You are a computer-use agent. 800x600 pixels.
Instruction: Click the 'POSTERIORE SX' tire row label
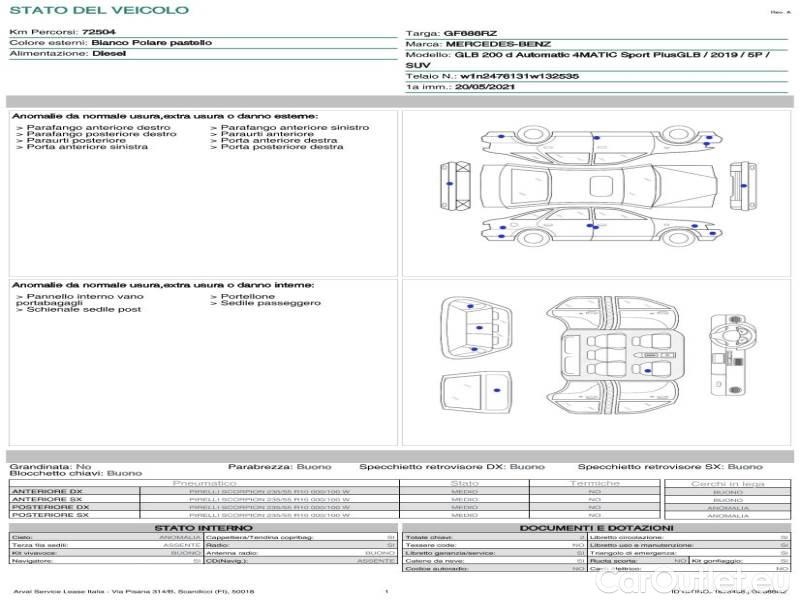[51, 515]
